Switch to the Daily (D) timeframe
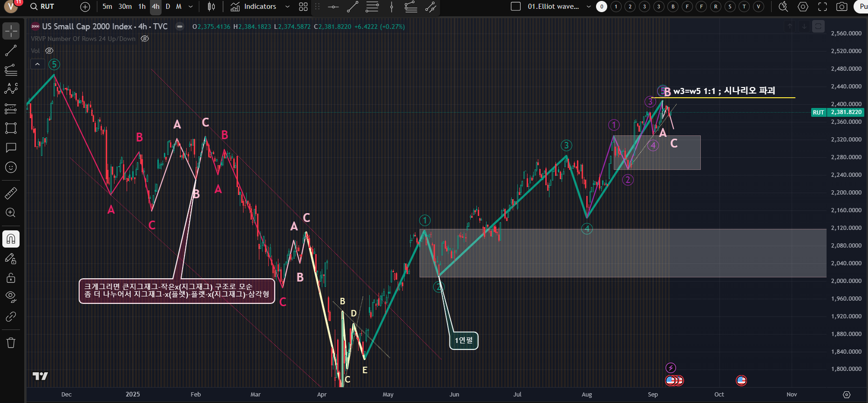The height and width of the screenshot is (403, 868). [168, 7]
